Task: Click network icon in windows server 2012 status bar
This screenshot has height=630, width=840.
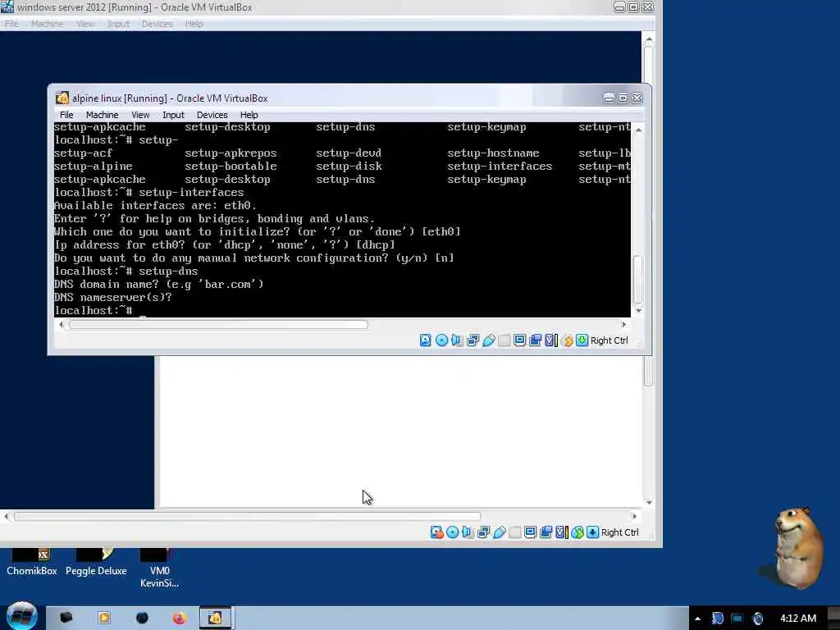Action: (x=483, y=532)
